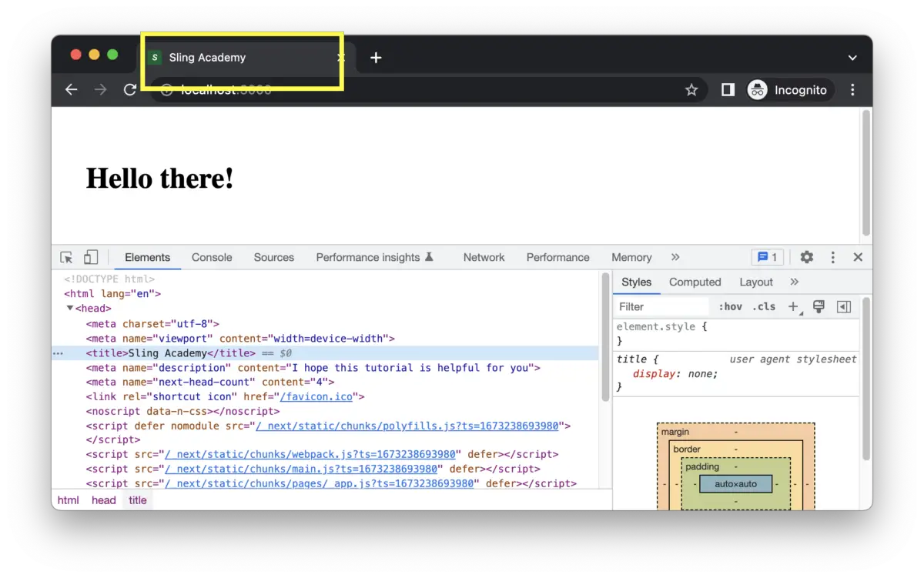Open the polyfills.js script link
This screenshot has width=924, height=578.
pos(408,426)
